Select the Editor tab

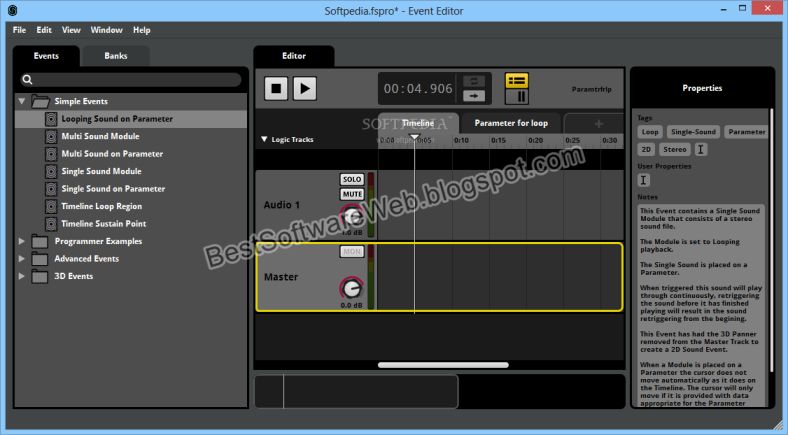pos(294,56)
